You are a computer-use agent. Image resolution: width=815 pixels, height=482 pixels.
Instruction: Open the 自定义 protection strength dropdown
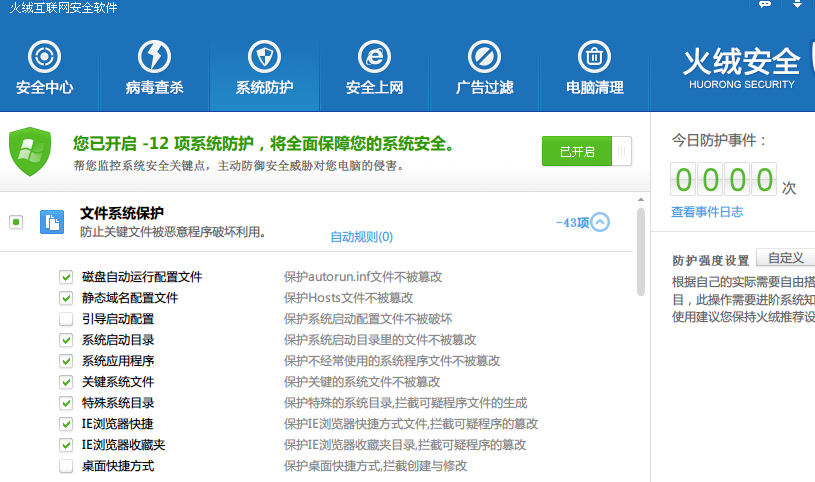coord(786,258)
